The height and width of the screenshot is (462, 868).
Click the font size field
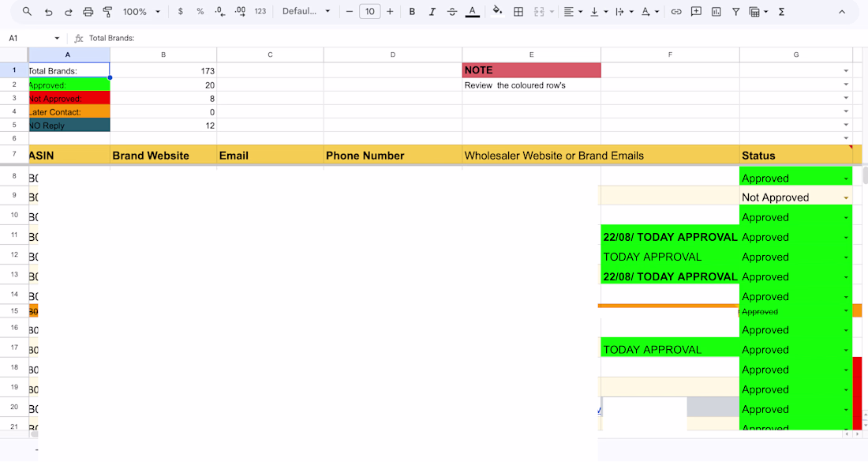point(370,11)
